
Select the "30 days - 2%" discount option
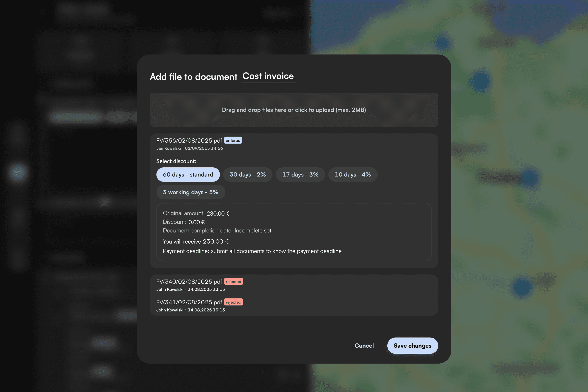pos(247,174)
